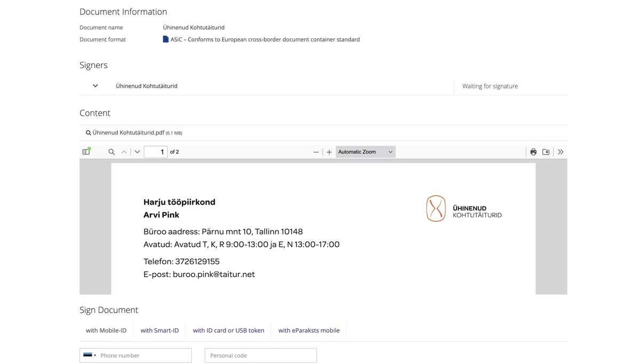Click the name Arvi Pink in PDF
The height and width of the screenshot is (364, 640).
click(161, 215)
